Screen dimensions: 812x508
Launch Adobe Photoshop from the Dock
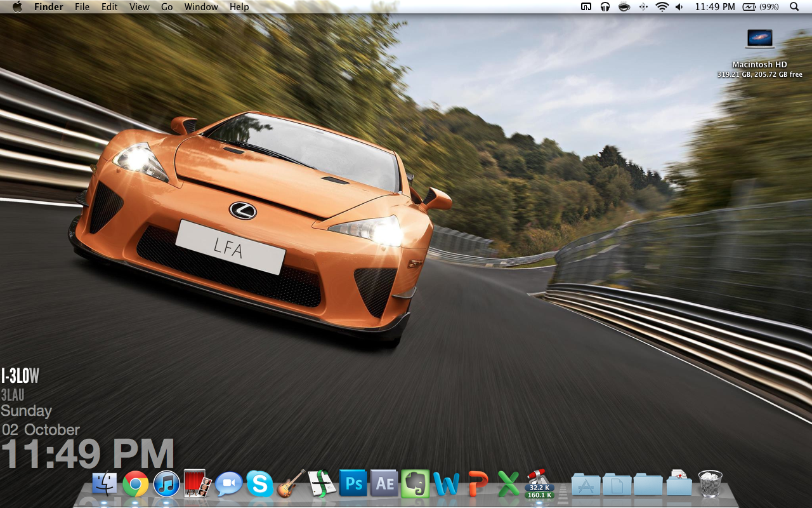pyautogui.click(x=353, y=484)
